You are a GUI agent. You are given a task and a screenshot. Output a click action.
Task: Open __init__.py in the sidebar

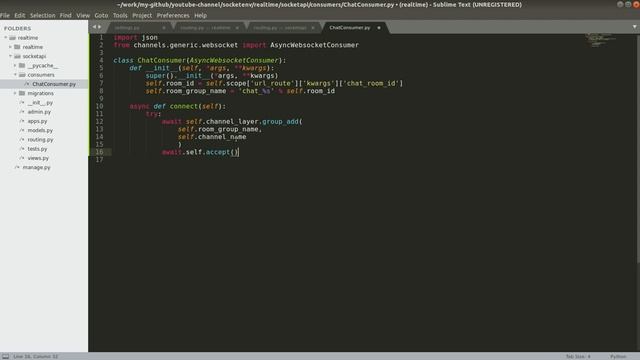pyautogui.click(x=40, y=102)
